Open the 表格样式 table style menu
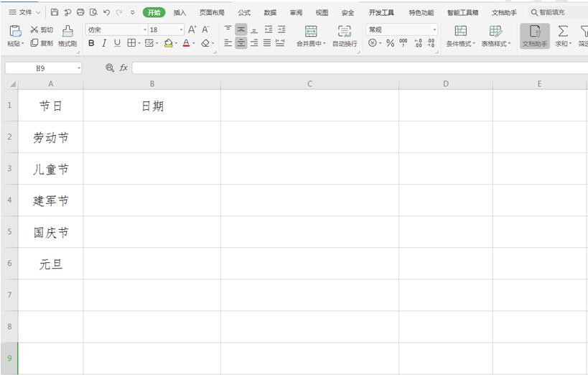The image size is (588, 375). coord(496,36)
